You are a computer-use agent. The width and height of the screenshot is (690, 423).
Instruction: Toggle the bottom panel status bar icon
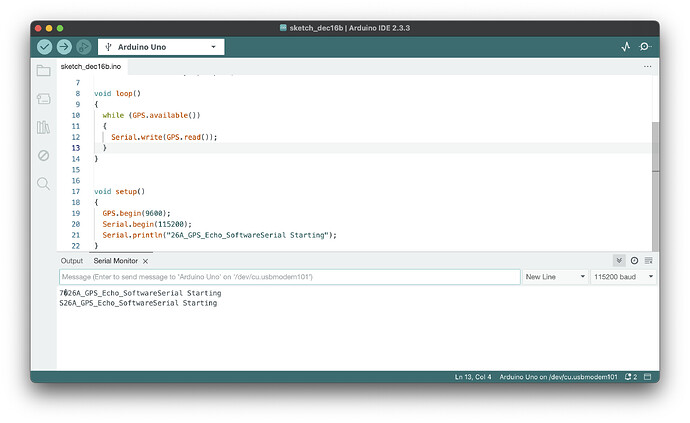(x=648, y=377)
